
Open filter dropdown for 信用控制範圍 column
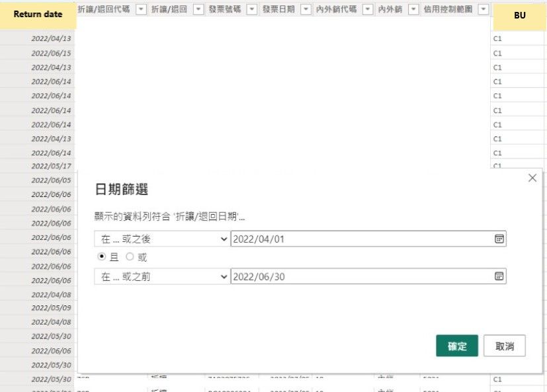pos(483,9)
